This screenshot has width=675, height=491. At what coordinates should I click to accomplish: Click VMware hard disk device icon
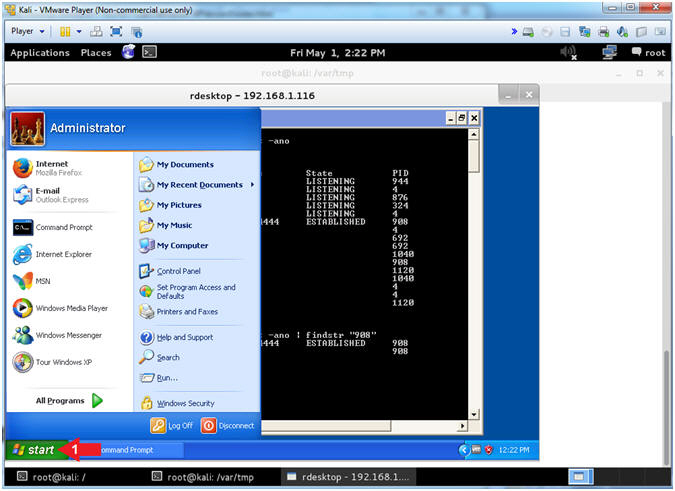(528, 31)
